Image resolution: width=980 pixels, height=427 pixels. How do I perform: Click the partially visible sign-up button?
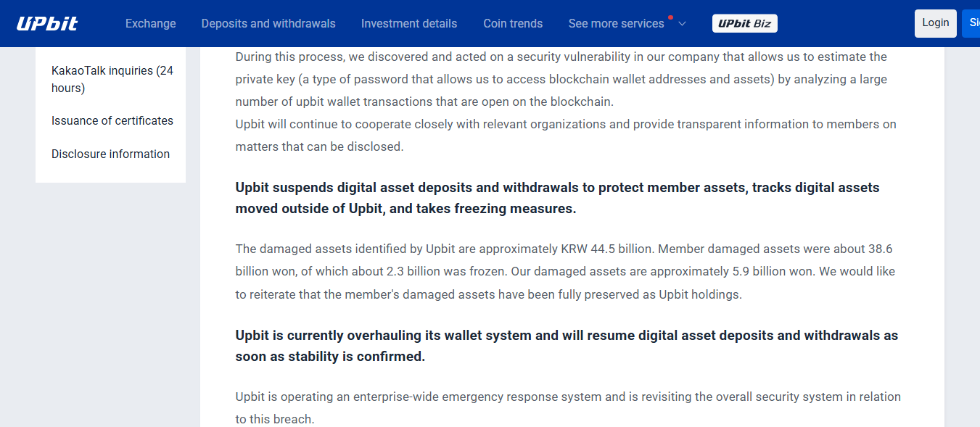(x=973, y=23)
